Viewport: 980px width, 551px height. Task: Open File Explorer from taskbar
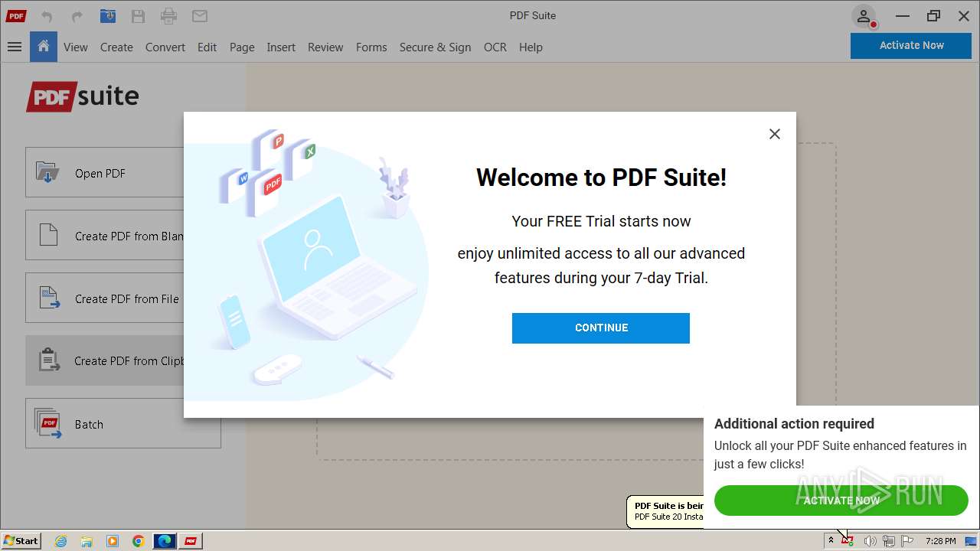pyautogui.click(x=87, y=541)
